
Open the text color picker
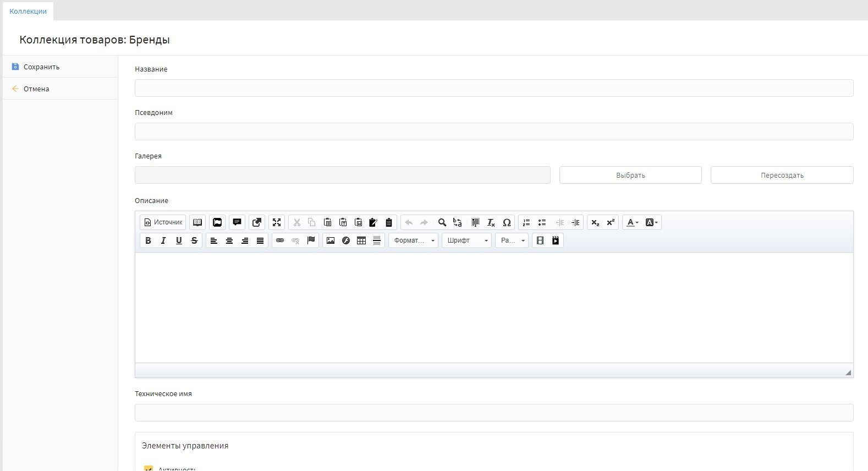coord(632,222)
